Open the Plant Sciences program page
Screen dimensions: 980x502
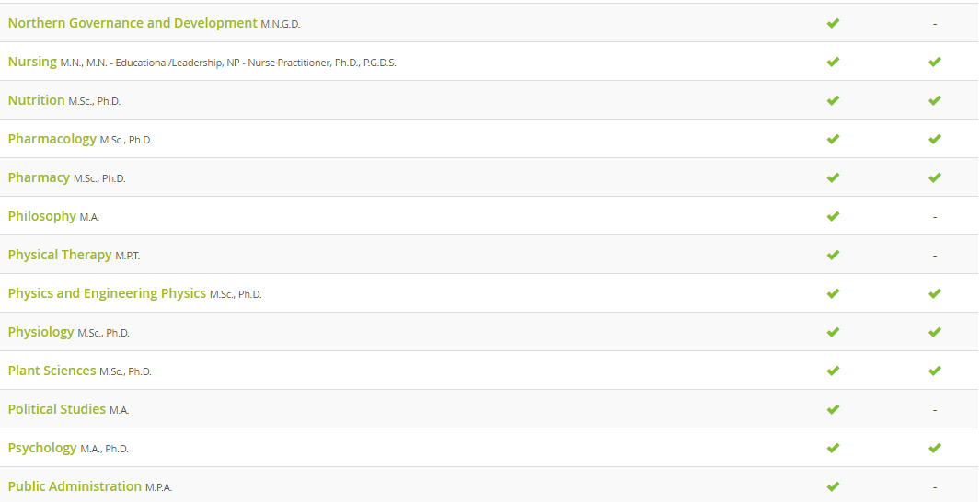coord(52,371)
